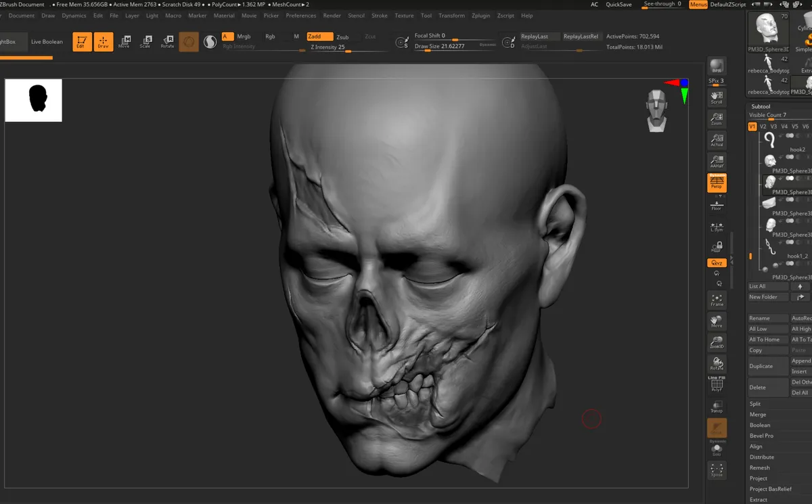
Task: Click the Xpose icon
Action: pos(717,470)
